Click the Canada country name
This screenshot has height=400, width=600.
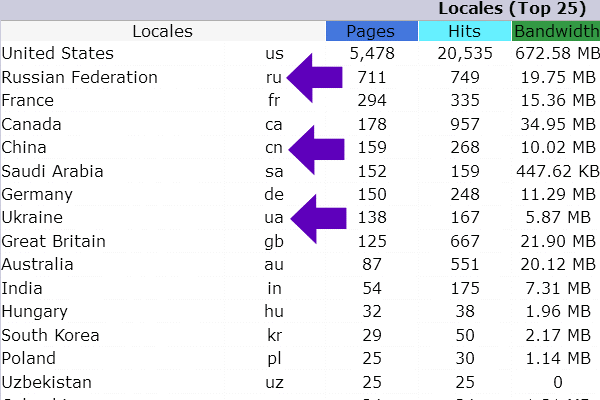32,125
